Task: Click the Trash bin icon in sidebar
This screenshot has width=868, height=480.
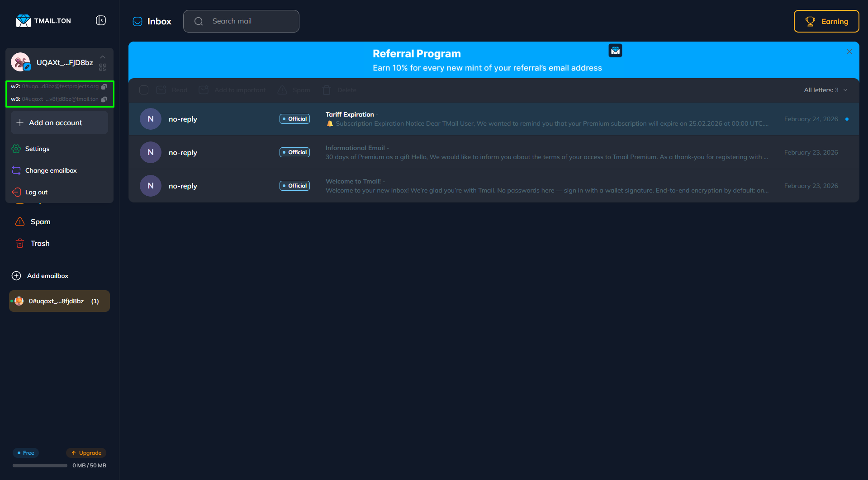Action: tap(19, 243)
